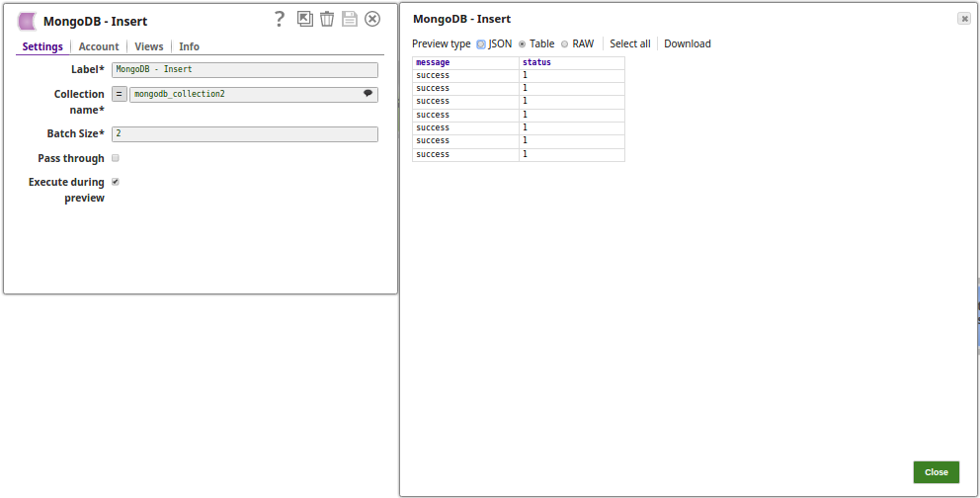Open the help question mark icon
Screen dimensions: 980x498
click(280, 20)
